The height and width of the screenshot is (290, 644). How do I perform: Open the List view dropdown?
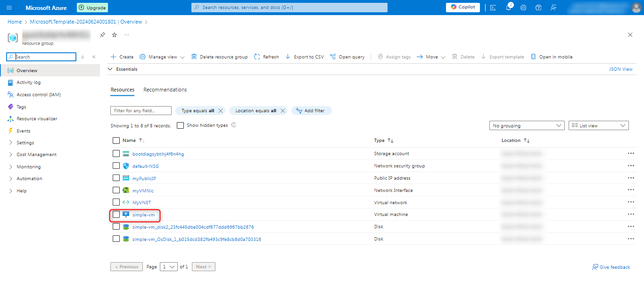pos(599,125)
